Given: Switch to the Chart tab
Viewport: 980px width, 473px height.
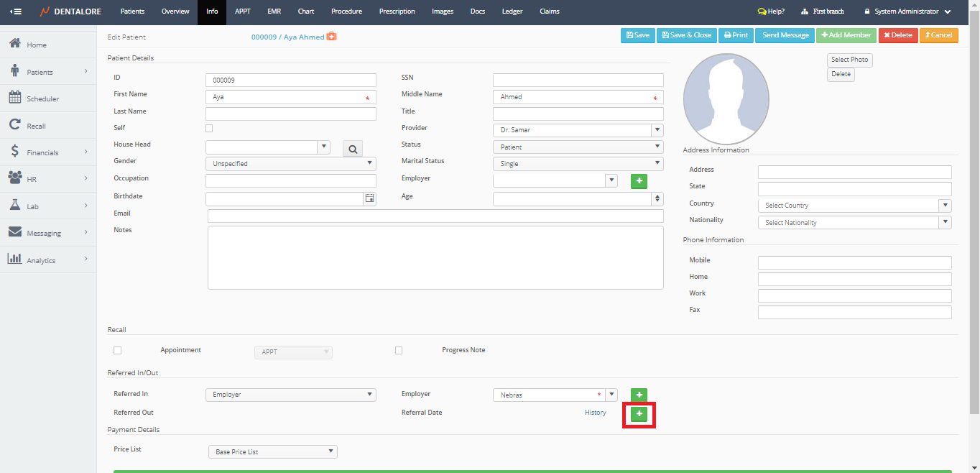Looking at the screenshot, I should [x=306, y=12].
